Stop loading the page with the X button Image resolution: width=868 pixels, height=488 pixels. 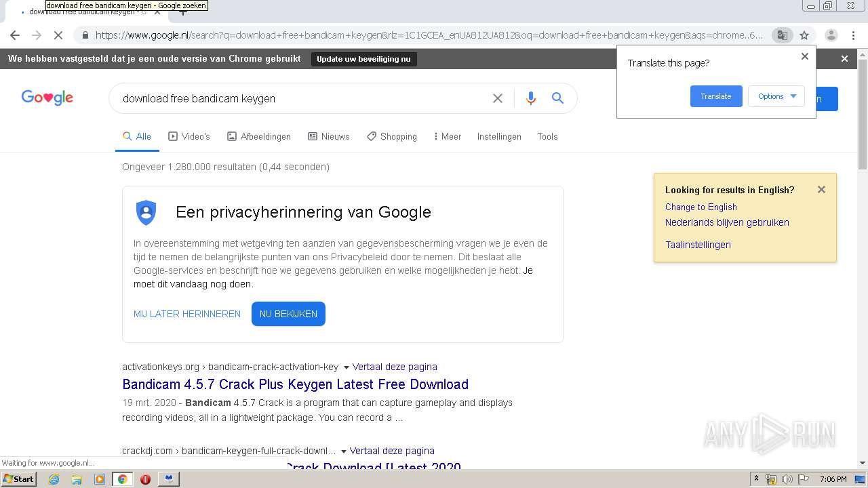click(58, 35)
